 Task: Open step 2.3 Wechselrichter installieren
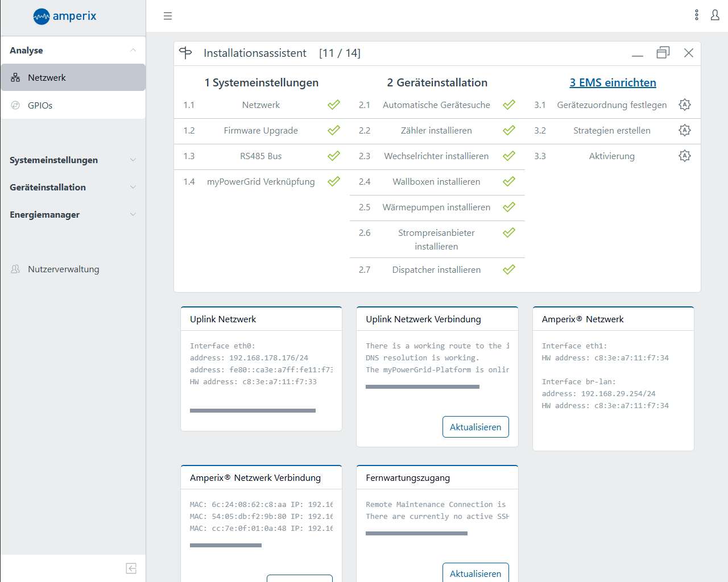point(436,156)
